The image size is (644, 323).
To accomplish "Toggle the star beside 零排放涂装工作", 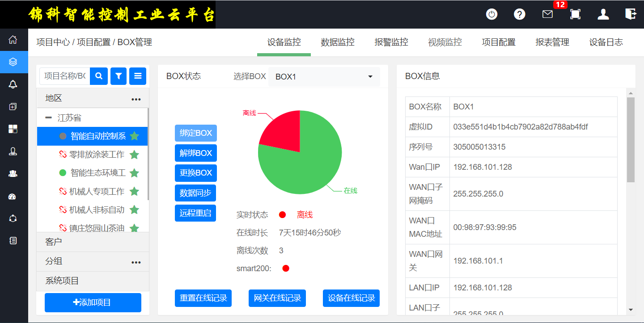I will click(135, 155).
